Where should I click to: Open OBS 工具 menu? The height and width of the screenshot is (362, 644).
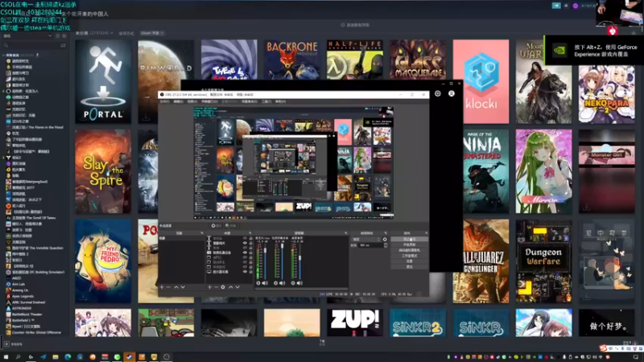pos(266,101)
